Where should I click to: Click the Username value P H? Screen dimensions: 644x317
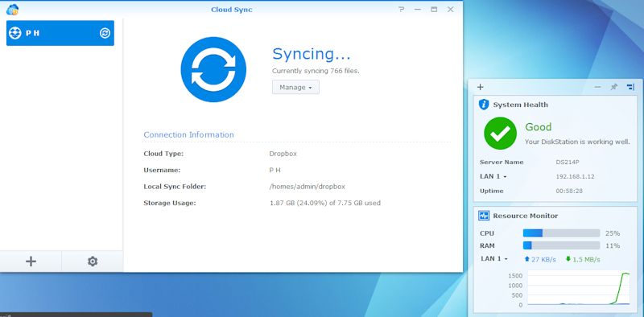point(275,170)
